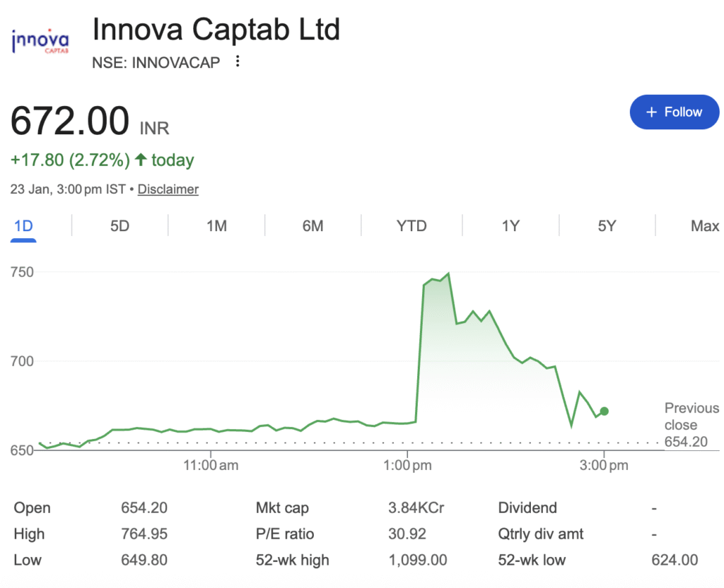Open the 5Y chart tab
The width and height of the screenshot is (724, 588).
pyautogui.click(x=607, y=226)
